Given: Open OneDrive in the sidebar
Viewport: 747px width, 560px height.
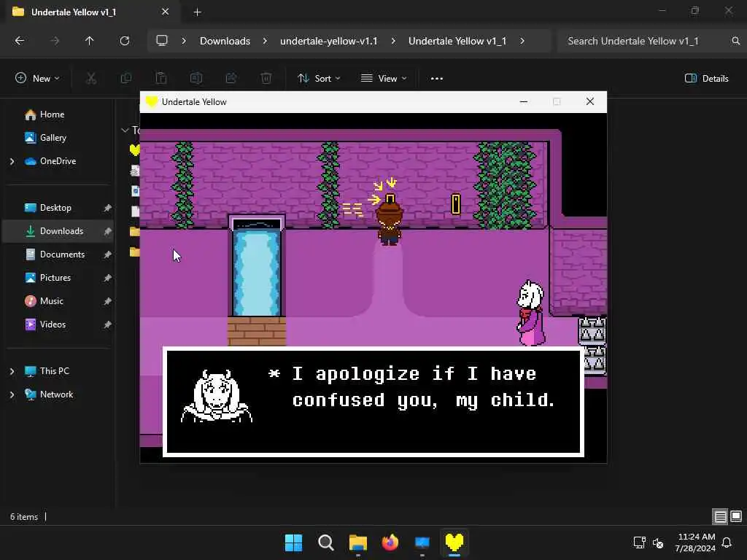Looking at the screenshot, I should 58,161.
